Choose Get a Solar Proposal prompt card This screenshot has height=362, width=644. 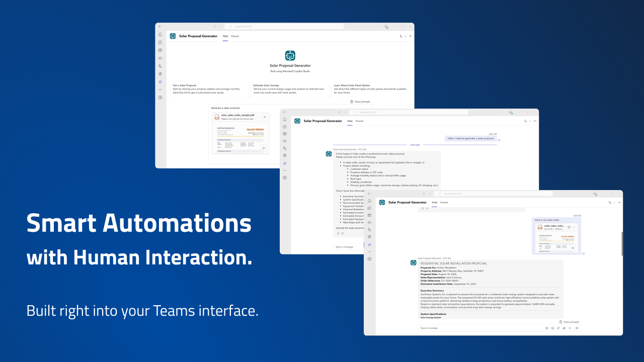tap(210, 89)
